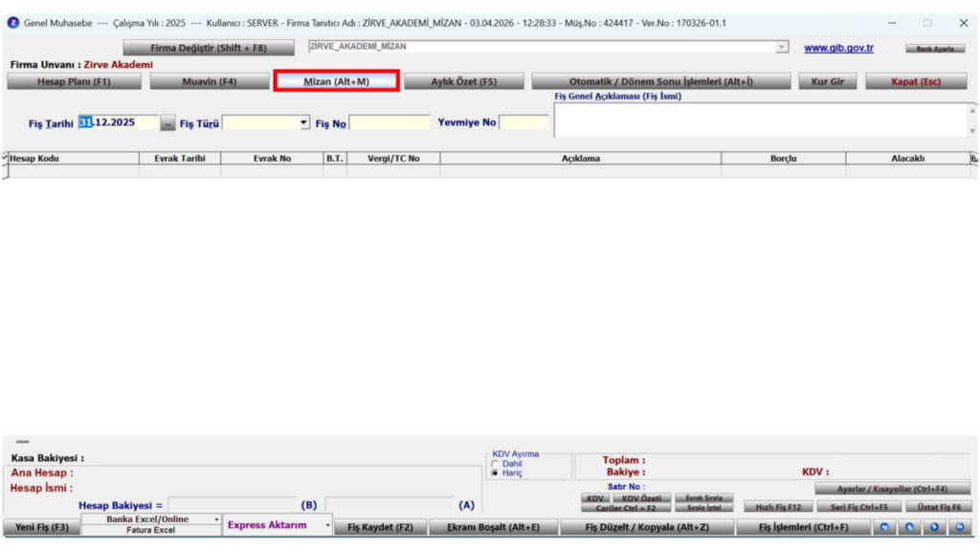
Task: Minimize the Genel Muhasebe window
Action: point(893,23)
